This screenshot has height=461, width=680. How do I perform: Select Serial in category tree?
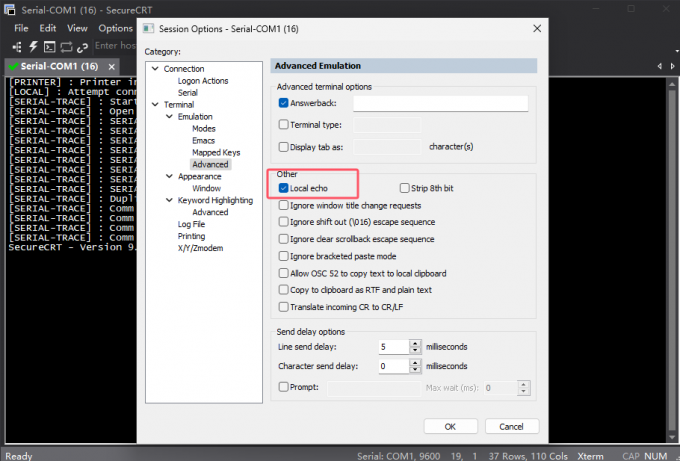pyautogui.click(x=187, y=93)
